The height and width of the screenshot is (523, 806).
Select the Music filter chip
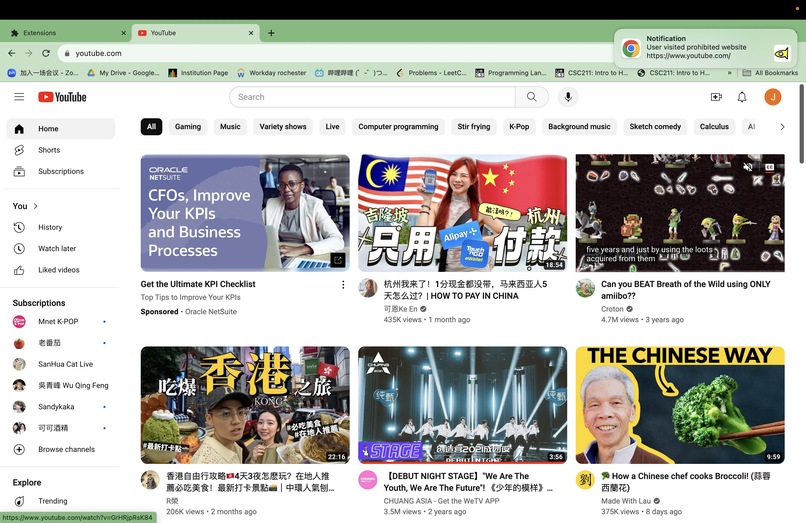[x=230, y=127]
